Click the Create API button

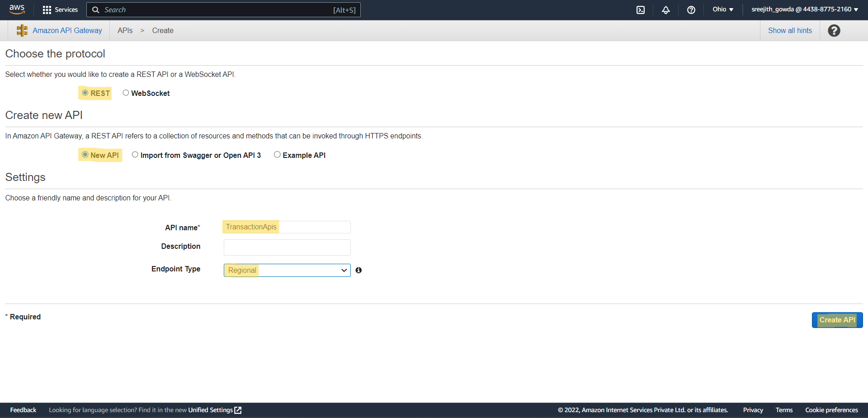pyautogui.click(x=837, y=320)
